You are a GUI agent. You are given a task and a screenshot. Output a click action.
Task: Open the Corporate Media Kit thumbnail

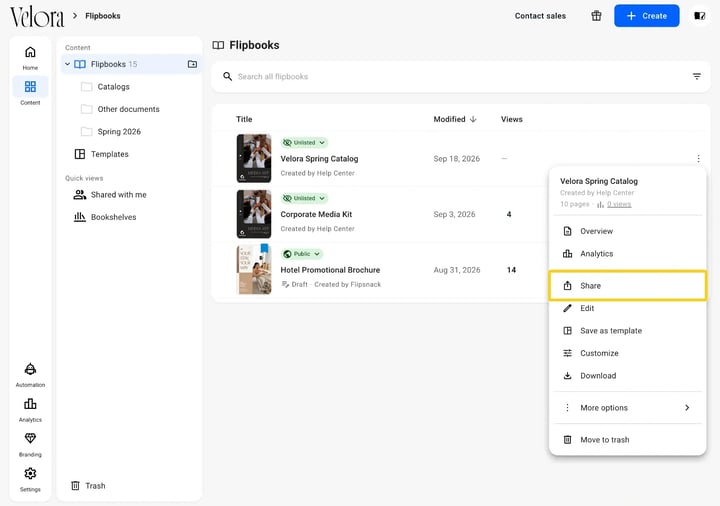pos(254,214)
